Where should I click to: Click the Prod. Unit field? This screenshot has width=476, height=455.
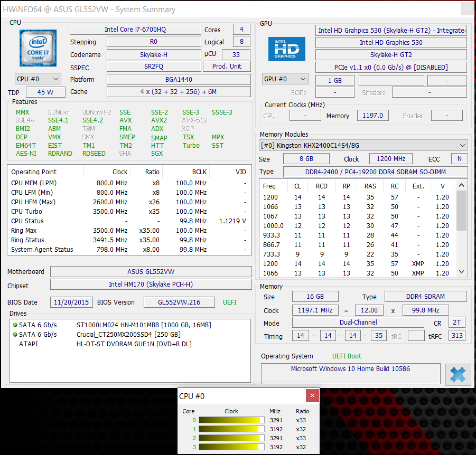point(227,67)
